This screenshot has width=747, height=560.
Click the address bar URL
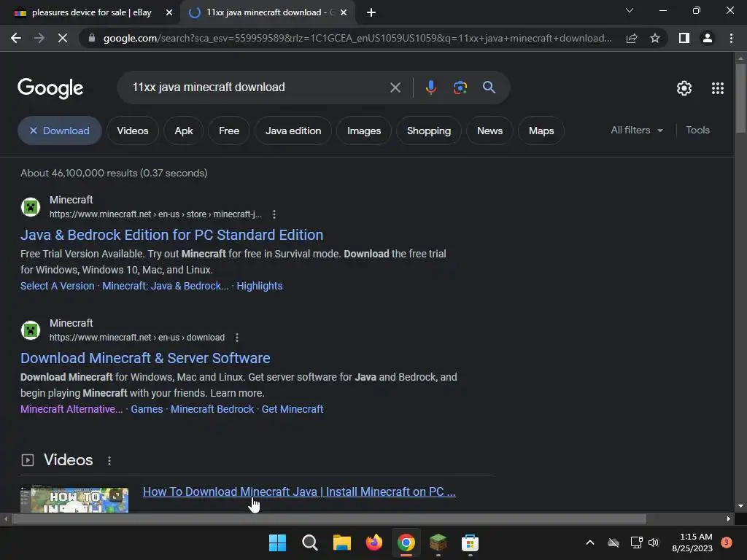click(x=357, y=38)
